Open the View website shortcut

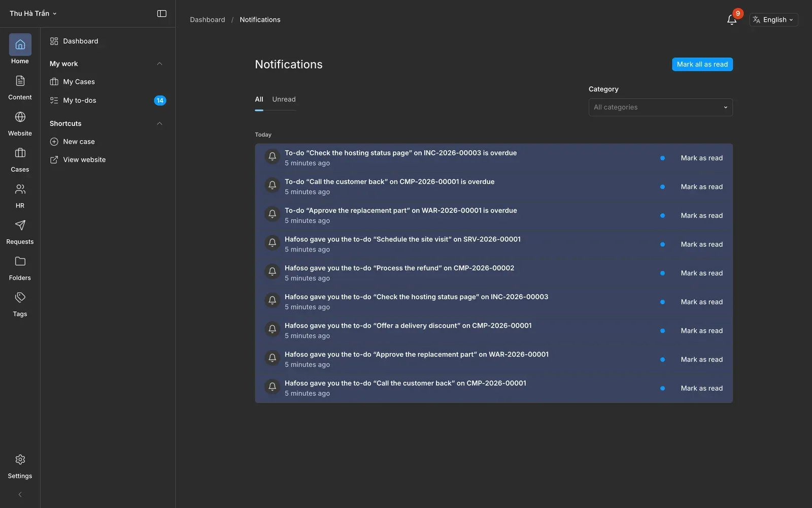(x=108, y=160)
